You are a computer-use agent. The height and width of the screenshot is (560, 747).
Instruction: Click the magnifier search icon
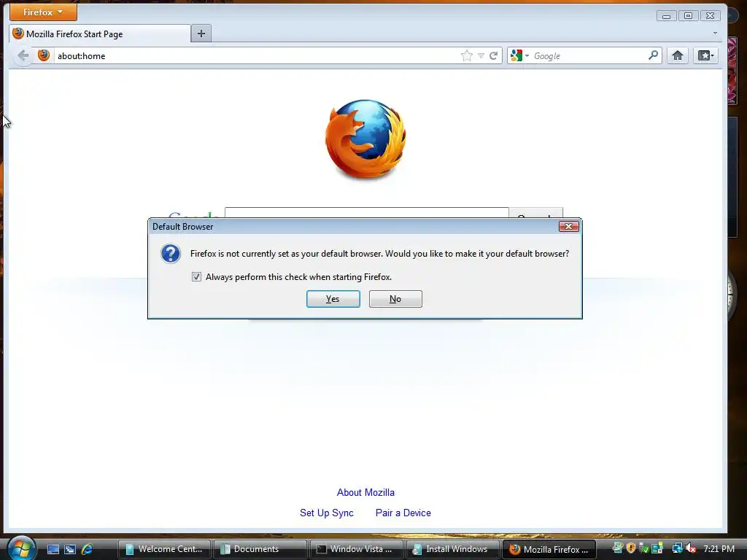tap(653, 55)
